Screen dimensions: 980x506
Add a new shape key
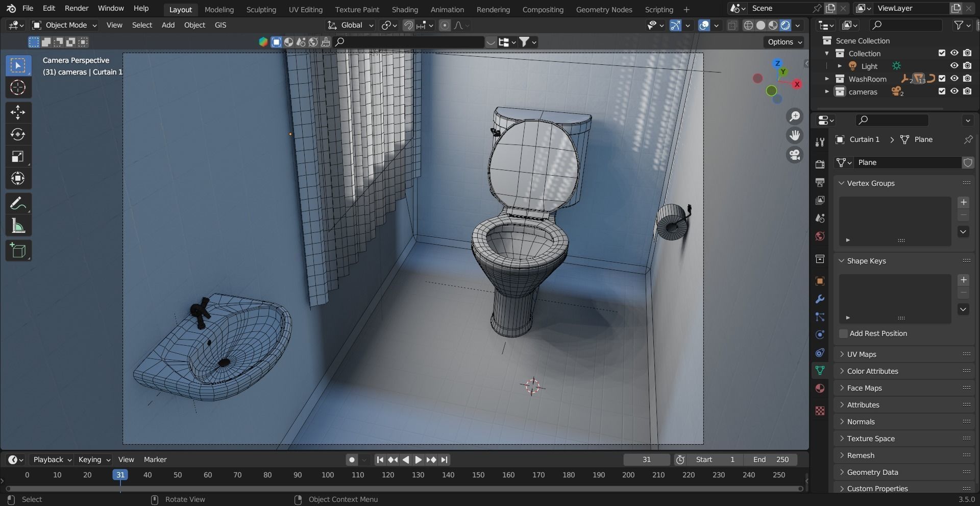point(963,280)
